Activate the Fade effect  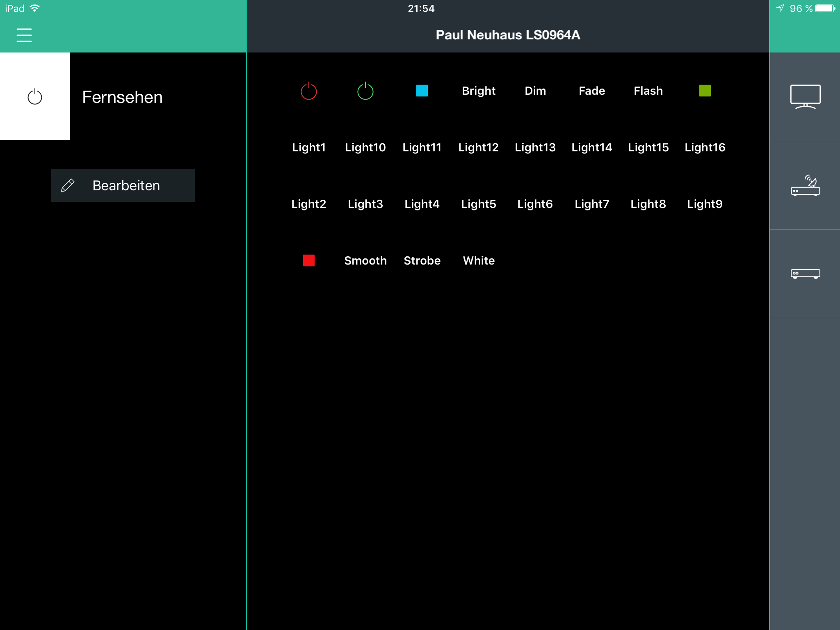pyautogui.click(x=591, y=91)
